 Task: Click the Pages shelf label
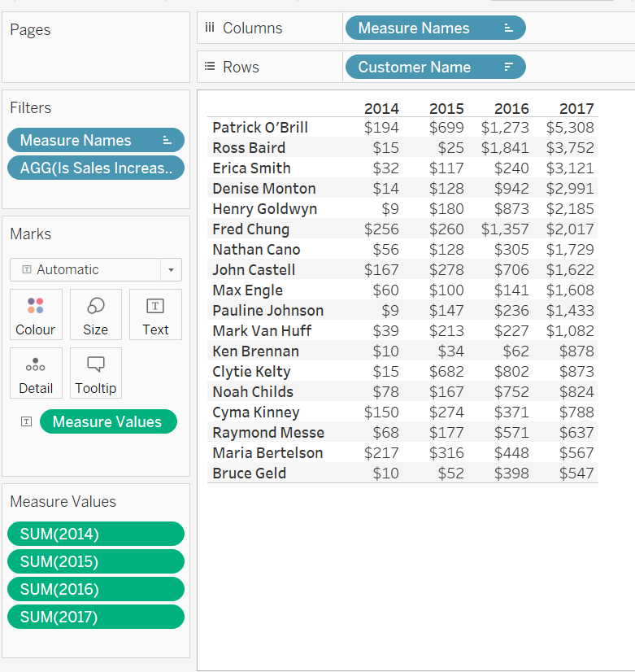click(30, 30)
